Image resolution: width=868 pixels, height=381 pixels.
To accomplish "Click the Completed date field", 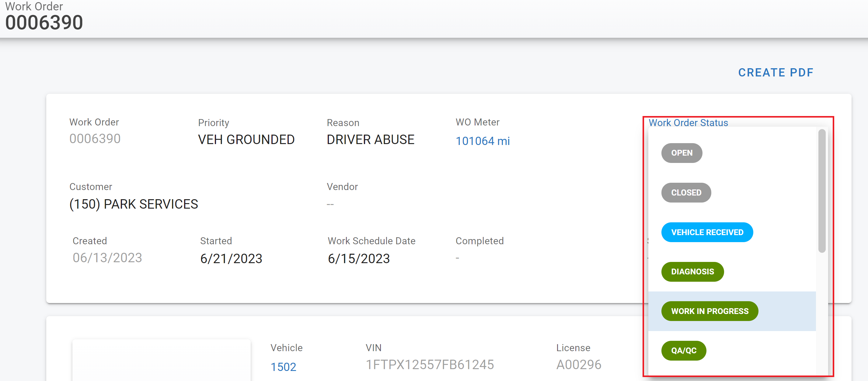I will coord(457,258).
